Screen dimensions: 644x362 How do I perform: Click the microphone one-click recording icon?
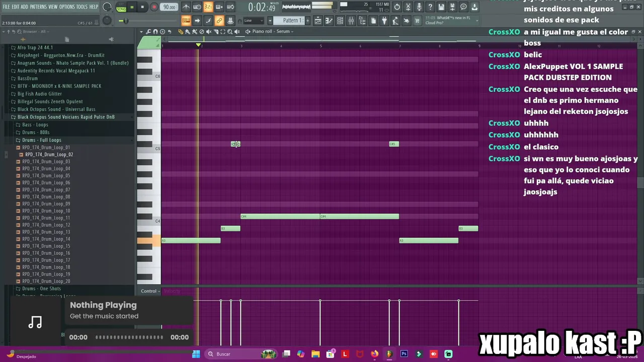coord(419,7)
